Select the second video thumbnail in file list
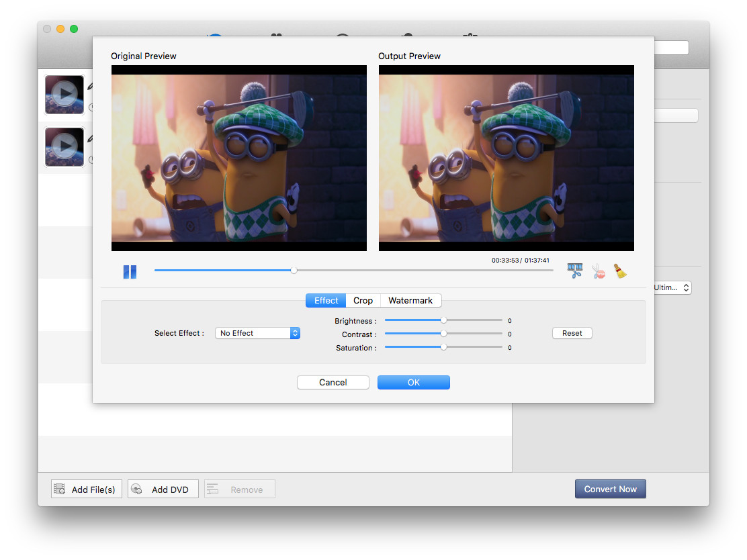747x560 pixels. tap(64, 146)
